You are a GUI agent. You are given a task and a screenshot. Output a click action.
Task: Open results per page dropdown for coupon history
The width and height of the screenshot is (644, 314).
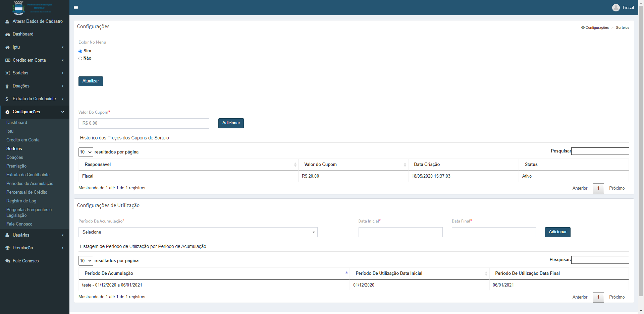[86, 152]
